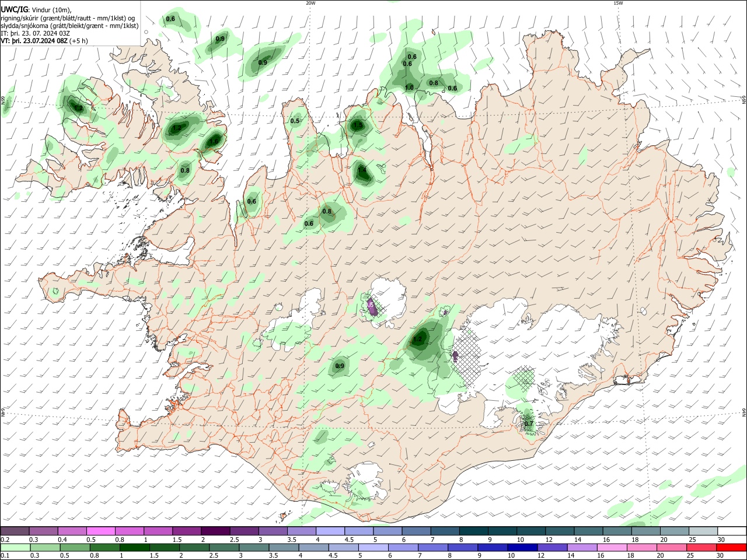Click the 3.5 swatch in the upper legend row
Screen dimensions: 747x560
tap(301, 531)
